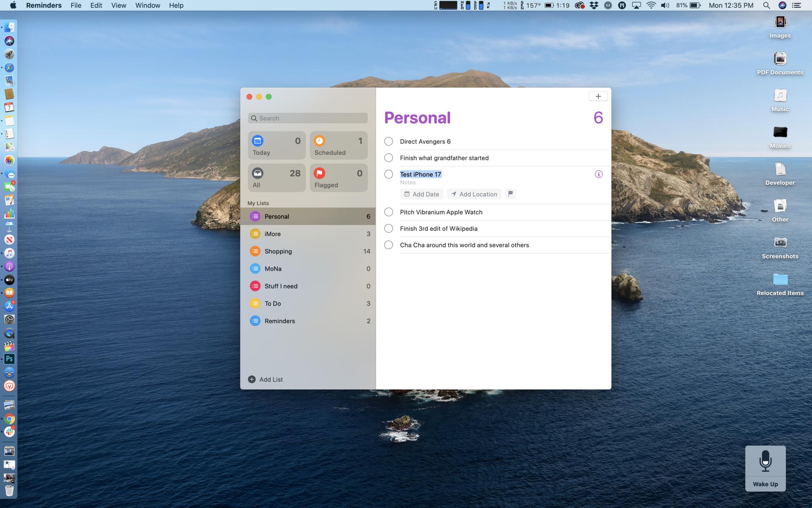812x508 pixels.
Task: Open Siri from the menu bar
Action: [782, 5]
